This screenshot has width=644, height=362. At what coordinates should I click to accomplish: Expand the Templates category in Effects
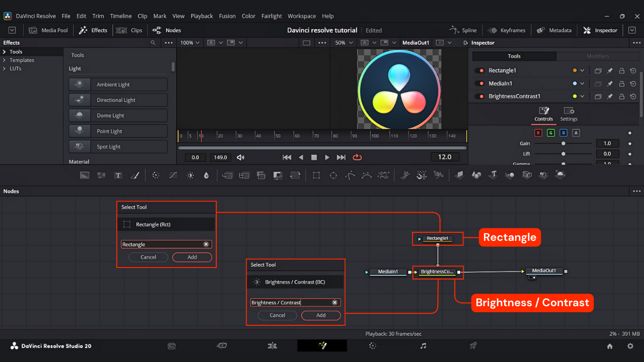[5, 60]
